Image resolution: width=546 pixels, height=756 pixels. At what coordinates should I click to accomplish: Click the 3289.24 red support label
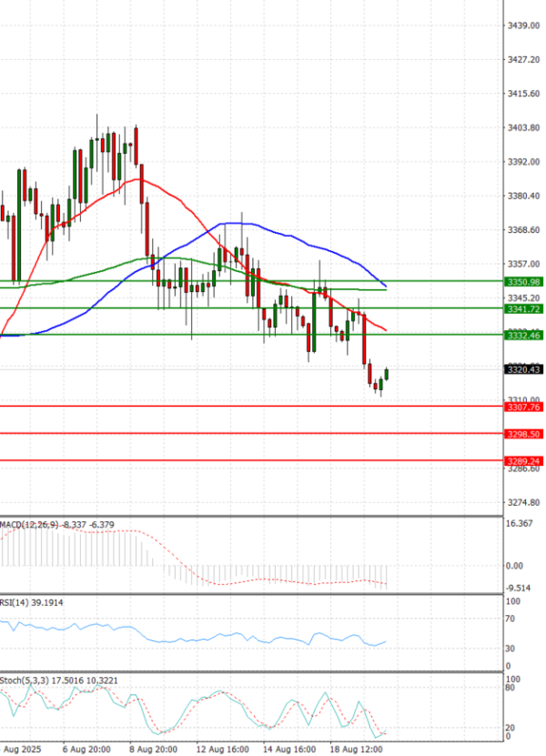click(x=522, y=461)
